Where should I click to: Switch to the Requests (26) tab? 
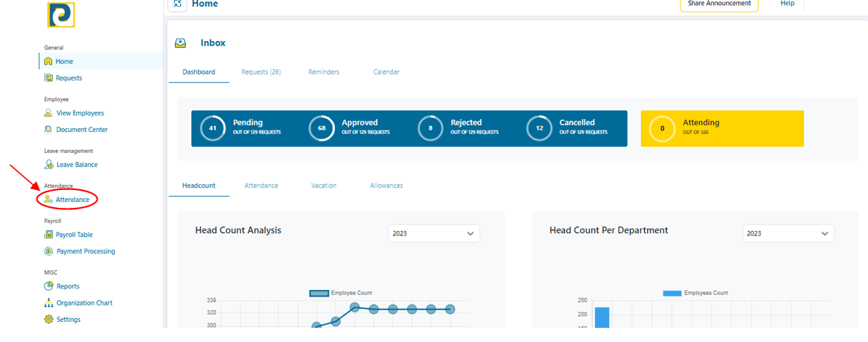tap(261, 72)
